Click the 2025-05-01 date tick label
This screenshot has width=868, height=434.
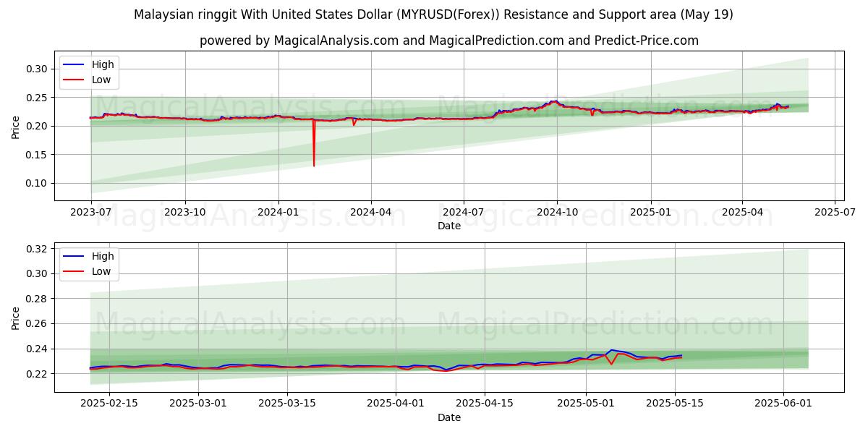587,404
